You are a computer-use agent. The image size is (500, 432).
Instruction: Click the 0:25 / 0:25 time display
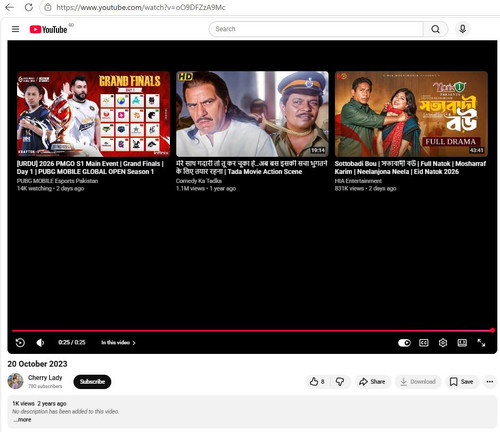coord(72,342)
